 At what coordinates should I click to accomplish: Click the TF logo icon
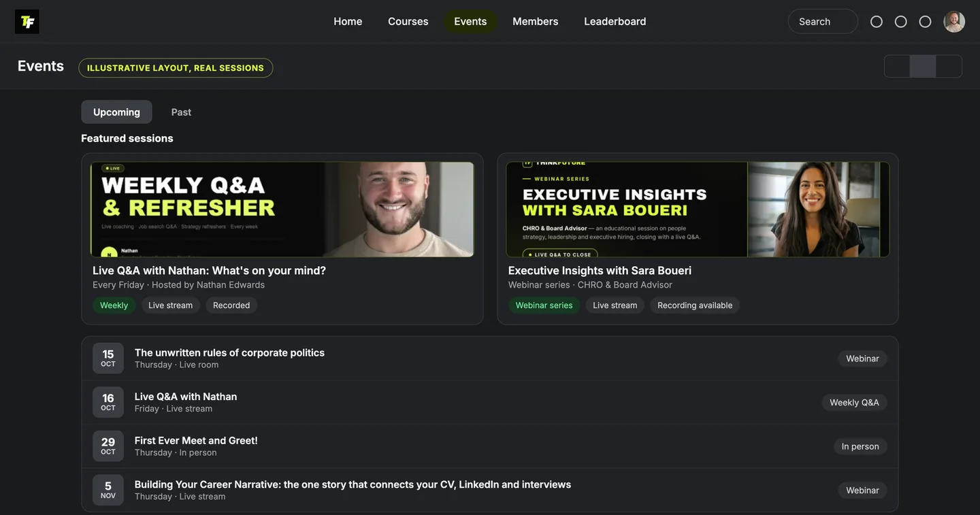(27, 22)
